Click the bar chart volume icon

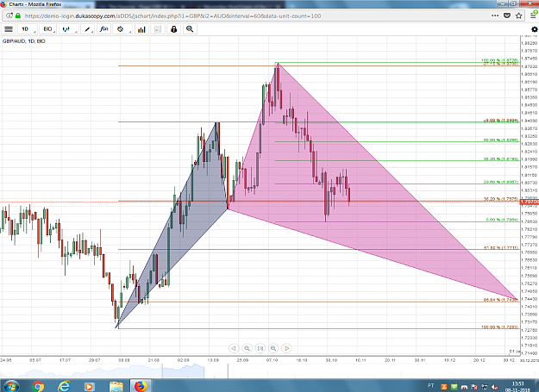[141, 29]
